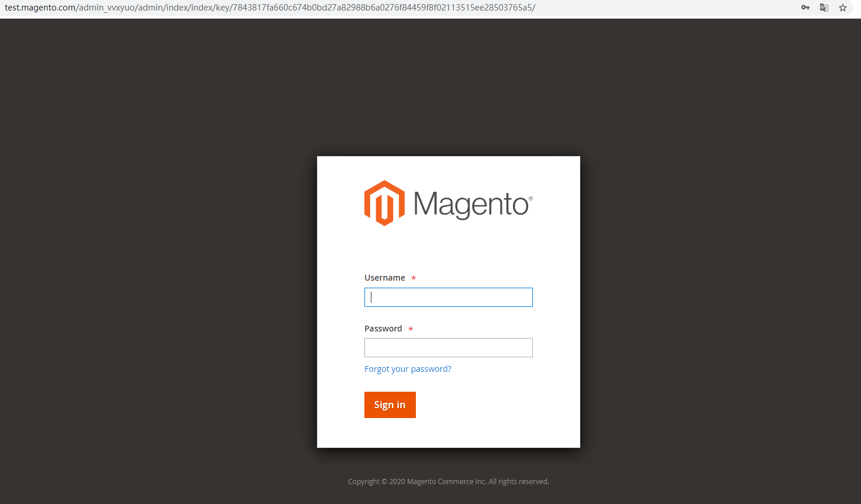Click the Password label text
The width and height of the screenshot is (861, 504).
[x=383, y=329]
